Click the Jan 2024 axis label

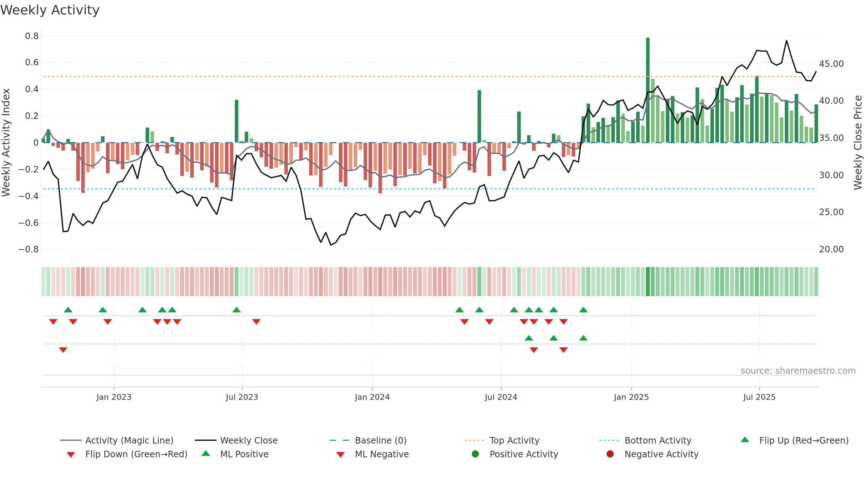pyautogui.click(x=372, y=397)
